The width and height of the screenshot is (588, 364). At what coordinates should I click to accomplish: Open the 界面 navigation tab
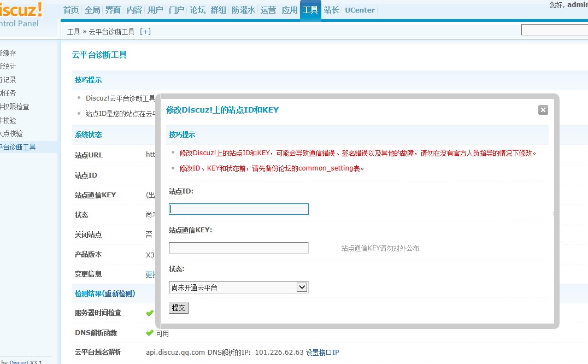(113, 10)
